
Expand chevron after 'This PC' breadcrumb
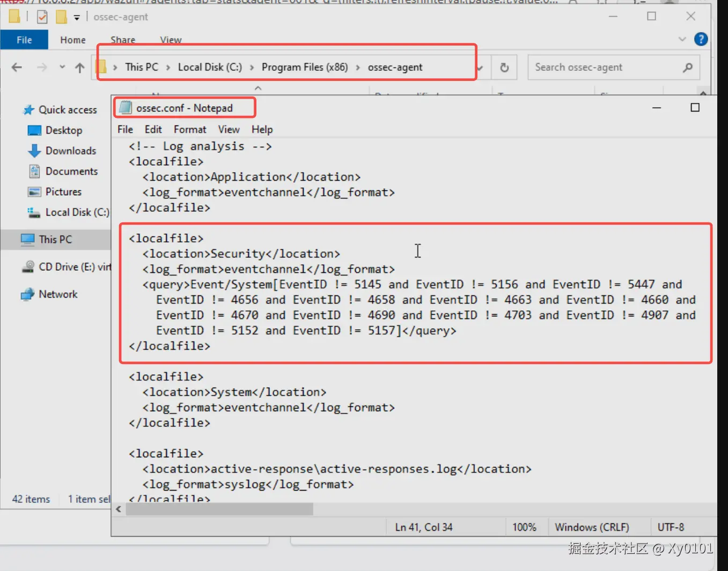(x=168, y=68)
